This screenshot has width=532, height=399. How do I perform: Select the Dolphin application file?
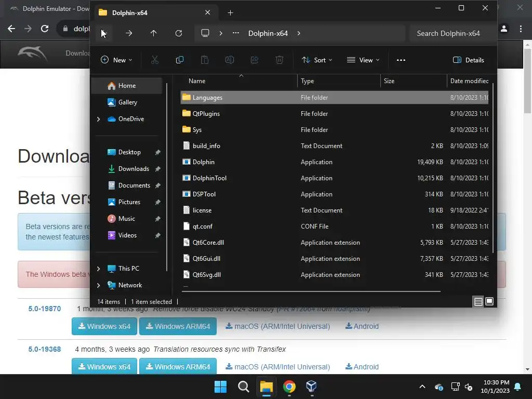334,162
